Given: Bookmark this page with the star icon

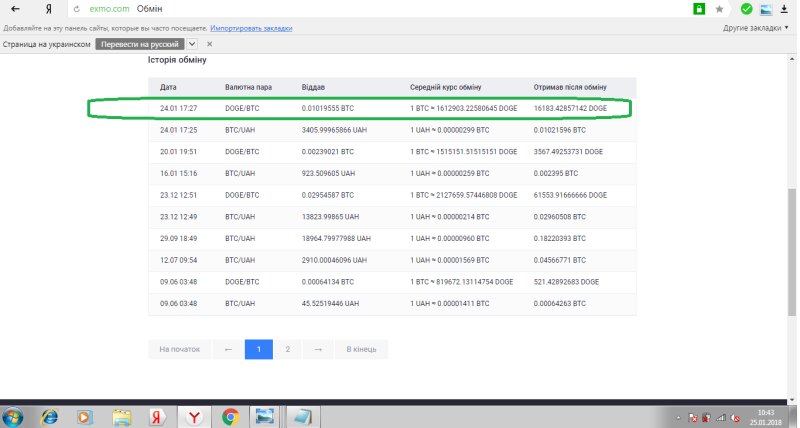Looking at the screenshot, I should 719,9.
